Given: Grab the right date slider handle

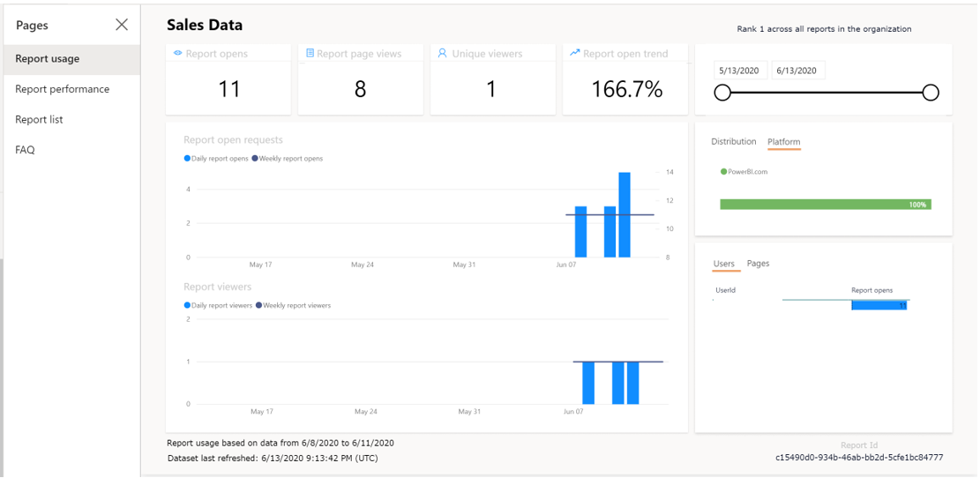Looking at the screenshot, I should [931, 93].
